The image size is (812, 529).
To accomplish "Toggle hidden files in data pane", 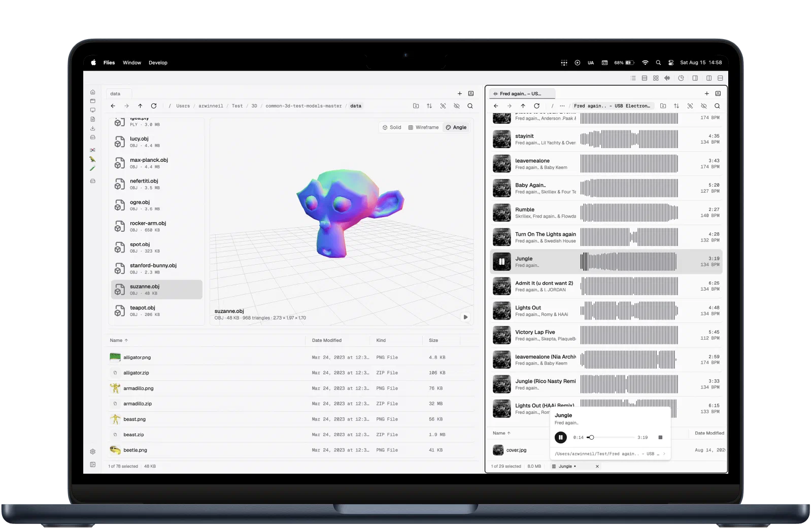I will click(x=457, y=106).
